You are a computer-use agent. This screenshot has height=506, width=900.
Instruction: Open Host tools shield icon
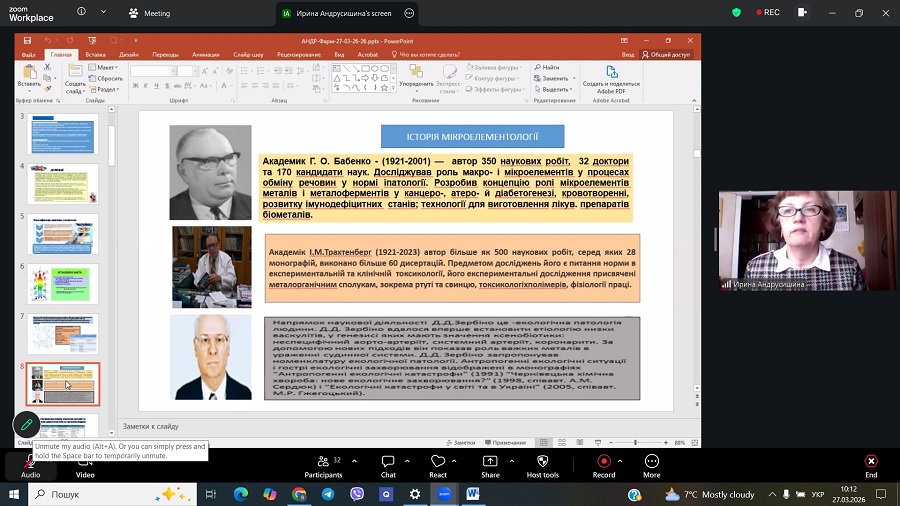pyautogui.click(x=542, y=462)
